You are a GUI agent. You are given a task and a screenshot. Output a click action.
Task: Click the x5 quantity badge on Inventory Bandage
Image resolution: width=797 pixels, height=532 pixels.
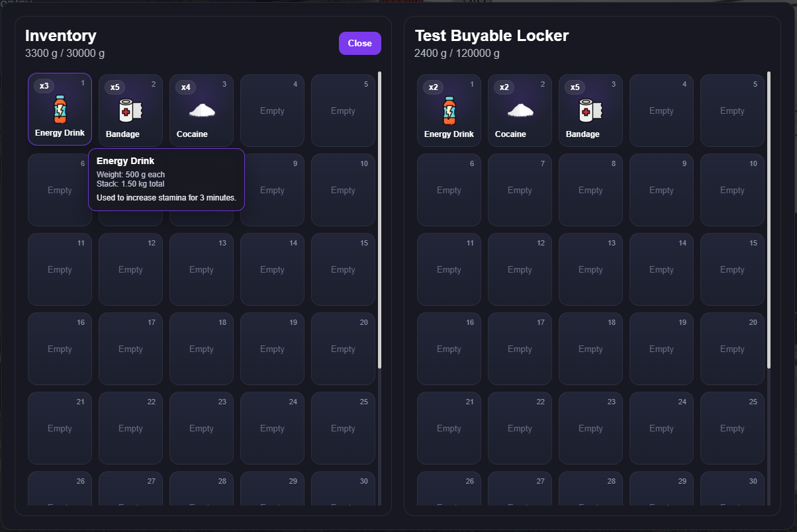pyautogui.click(x=115, y=87)
